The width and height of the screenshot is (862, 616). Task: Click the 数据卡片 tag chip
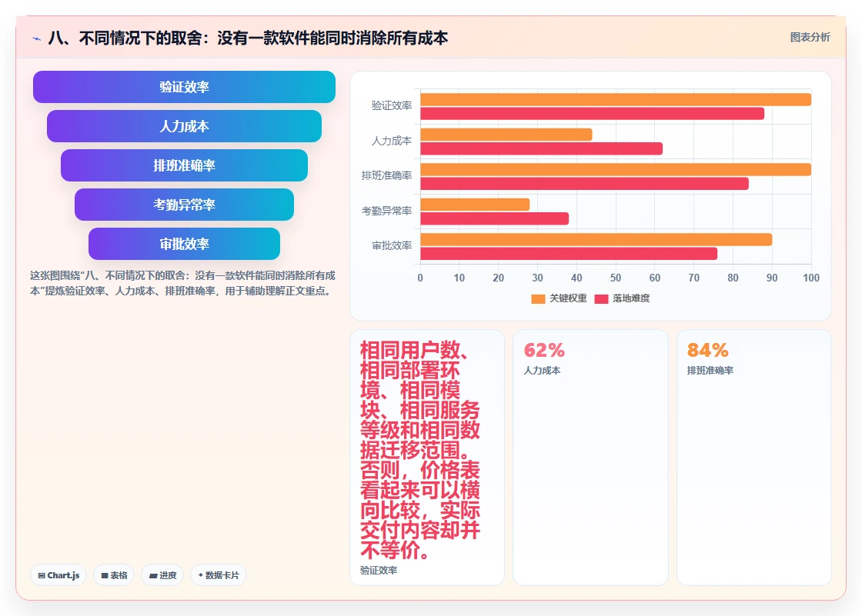[x=219, y=575]
